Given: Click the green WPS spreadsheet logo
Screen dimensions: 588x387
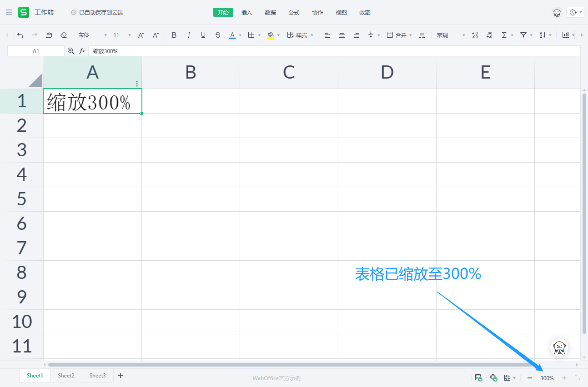Looking at the screenshot, I should (x=23, y=12).
